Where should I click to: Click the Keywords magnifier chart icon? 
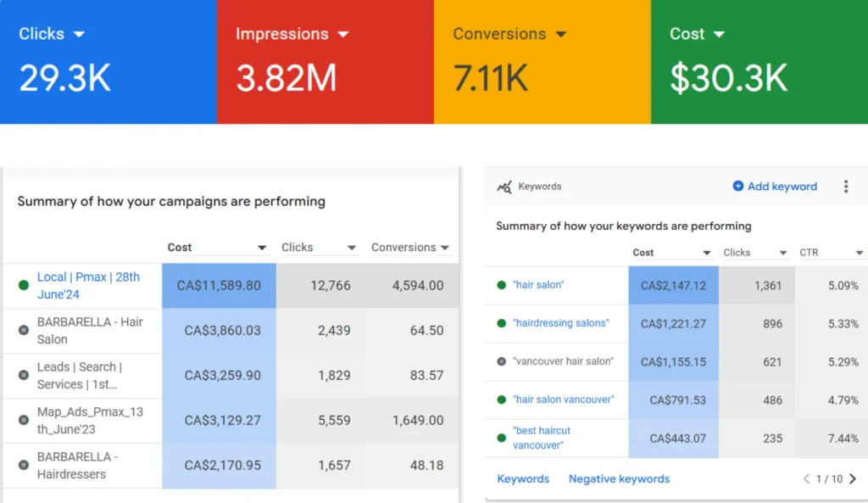[504, 187]
